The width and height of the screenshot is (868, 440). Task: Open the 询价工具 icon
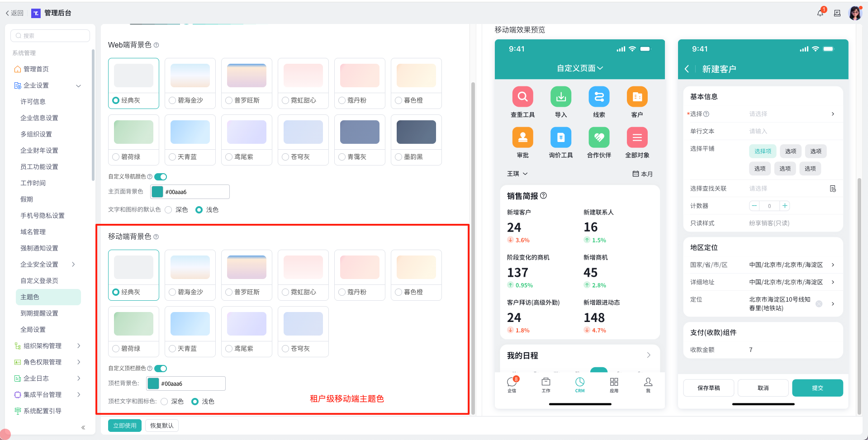point(560,137)
